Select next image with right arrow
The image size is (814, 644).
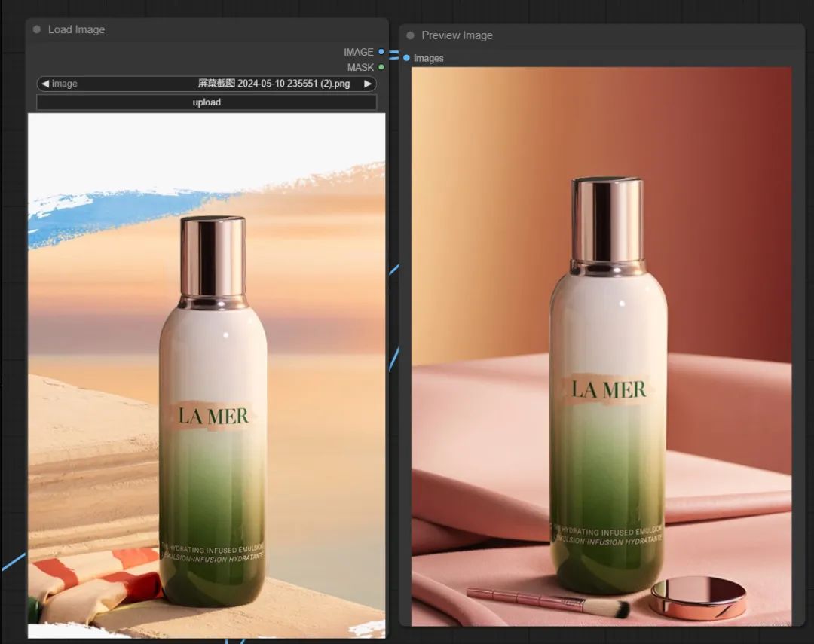pos(368,84)
